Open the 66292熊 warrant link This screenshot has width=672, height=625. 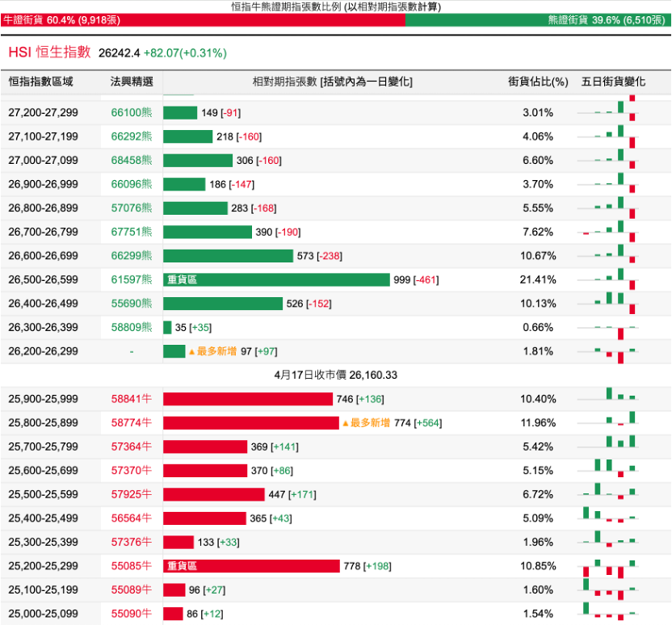132,136
